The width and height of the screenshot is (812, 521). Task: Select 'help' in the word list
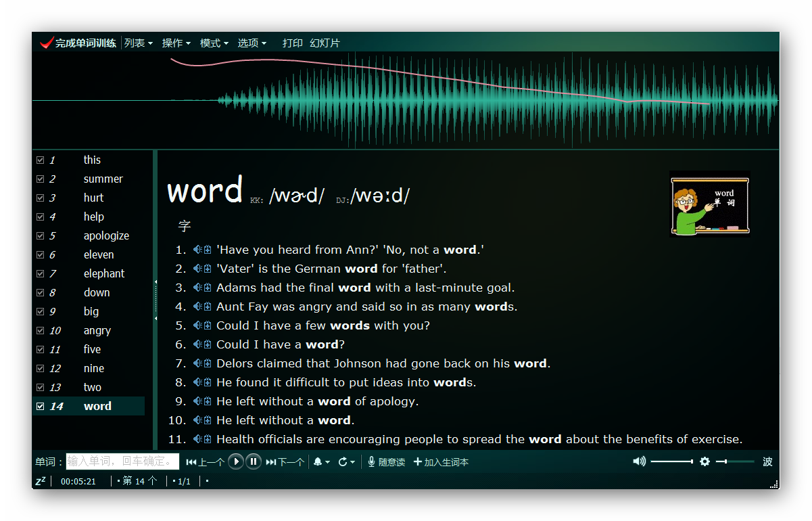(94, 217)
